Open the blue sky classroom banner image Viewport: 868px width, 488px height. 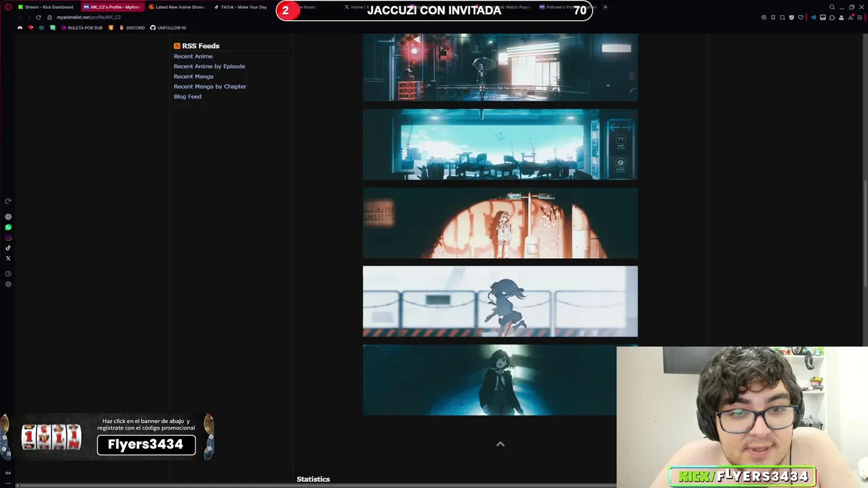500,144
